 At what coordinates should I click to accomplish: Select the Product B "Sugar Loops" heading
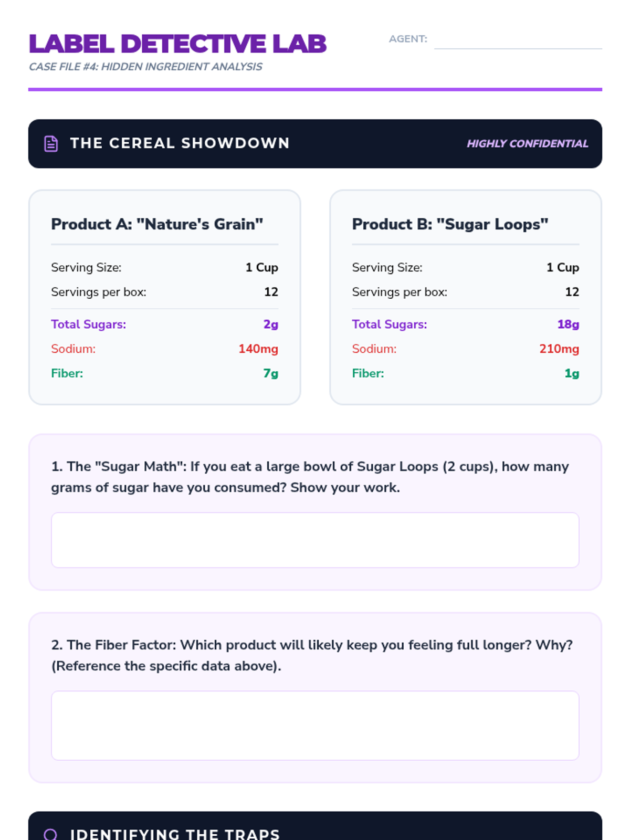(450, 224)
